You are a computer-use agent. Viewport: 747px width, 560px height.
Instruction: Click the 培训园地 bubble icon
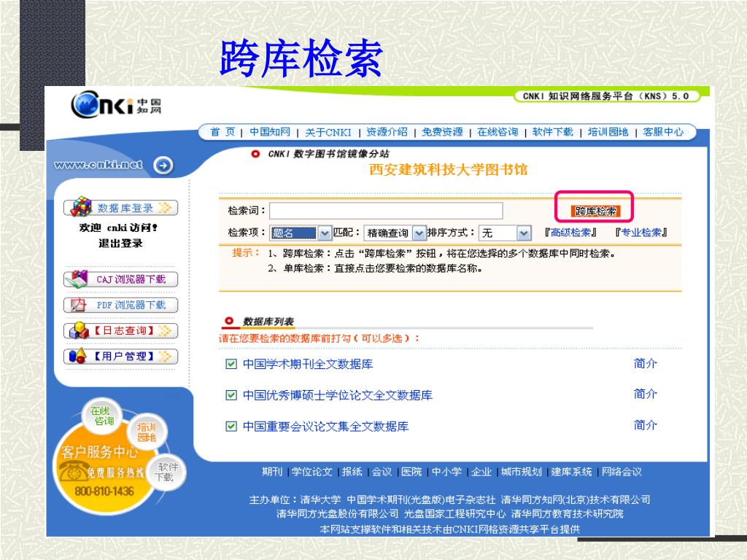pyautogui.click(x=146, y=432)
